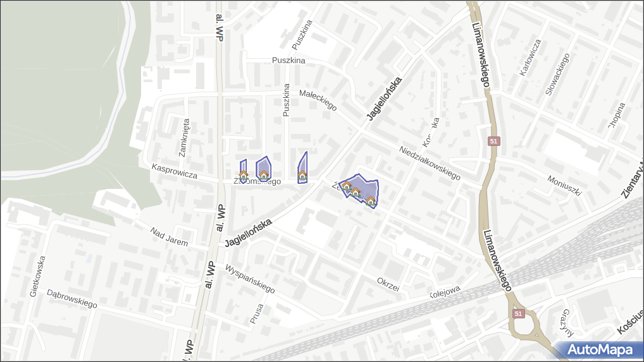Screen dimensions: 644x362
Task: Click the Nad Jarem street label
Action: [169, 237]
